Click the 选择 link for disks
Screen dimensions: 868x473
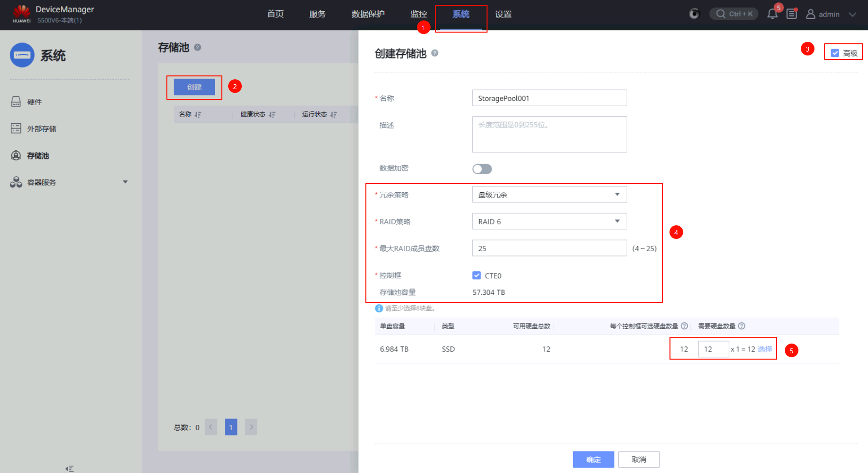pos(764,349)
